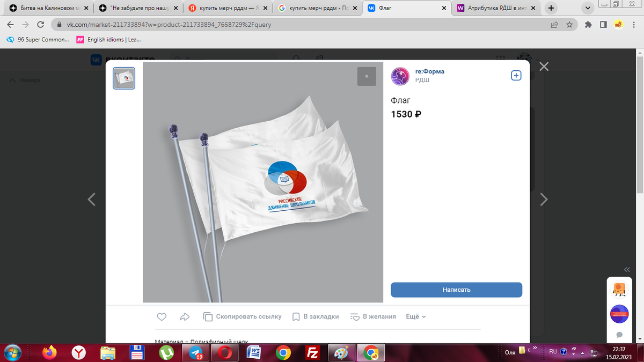
Task: Go to the previous product with left arrow
Action: (92, 200)
